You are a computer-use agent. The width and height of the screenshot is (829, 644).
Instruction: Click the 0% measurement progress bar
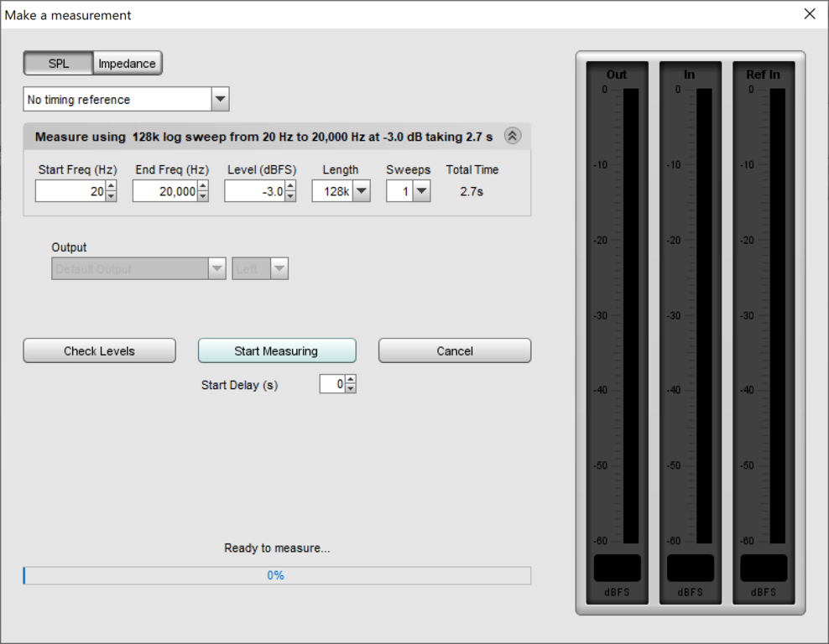point(277,575)
